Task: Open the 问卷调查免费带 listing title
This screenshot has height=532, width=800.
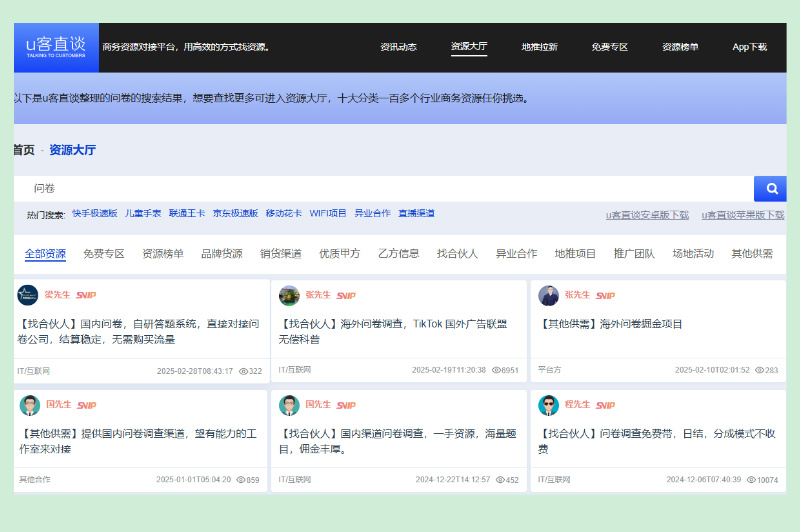Action: 657,441
